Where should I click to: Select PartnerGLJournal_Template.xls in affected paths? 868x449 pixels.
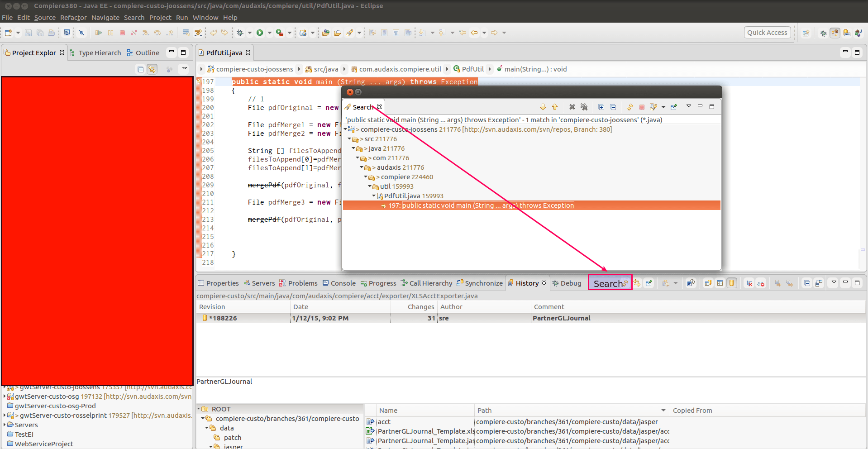(426, 431)
